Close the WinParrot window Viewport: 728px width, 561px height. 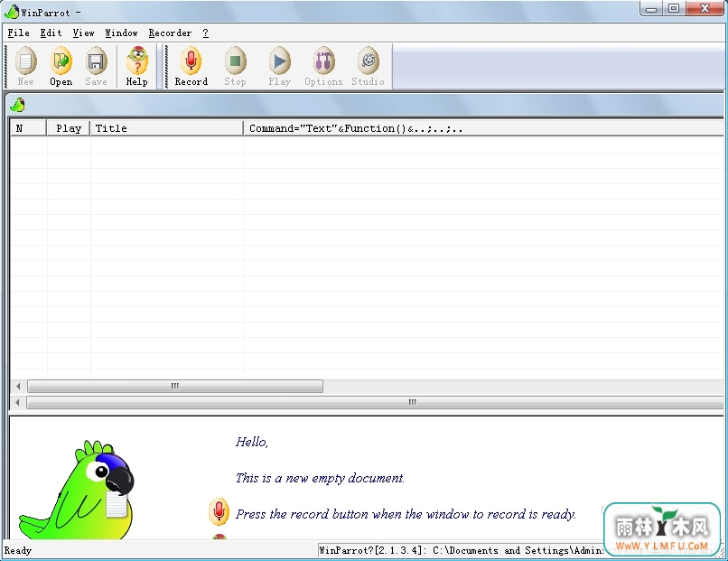[705, 9]
